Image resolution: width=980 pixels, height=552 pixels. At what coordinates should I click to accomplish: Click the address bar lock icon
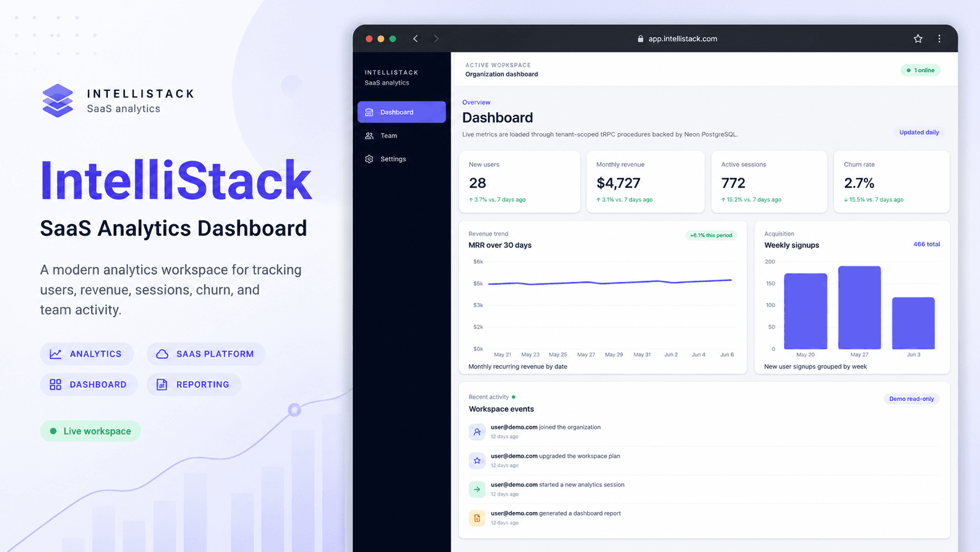[641, 39]
